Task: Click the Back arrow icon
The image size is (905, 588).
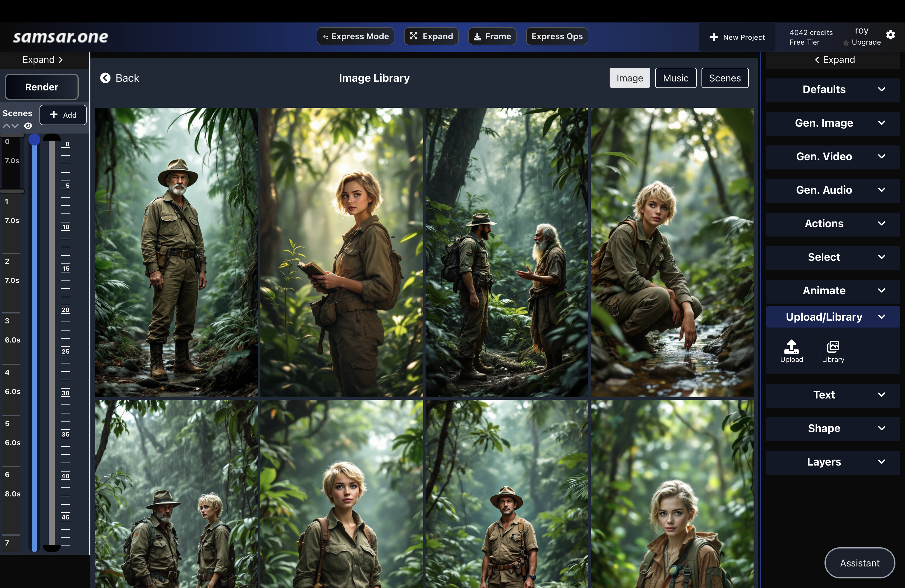Action: click(x=105, y=78)
